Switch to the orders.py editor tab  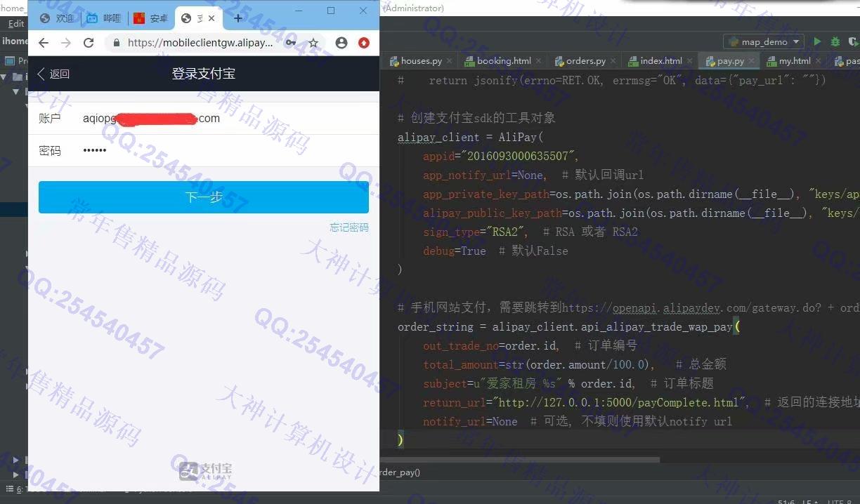coord(585,61)
